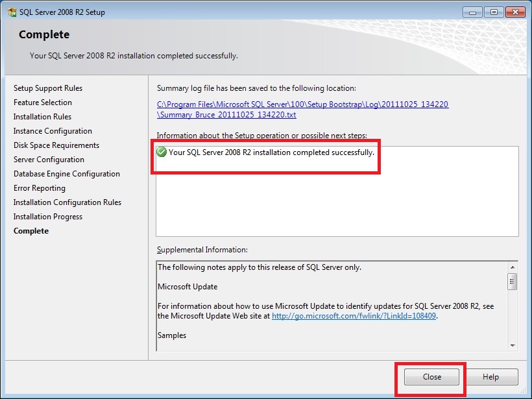Select the Feature Selection step
The image size is (532, 399).
(x=43, y=103)
